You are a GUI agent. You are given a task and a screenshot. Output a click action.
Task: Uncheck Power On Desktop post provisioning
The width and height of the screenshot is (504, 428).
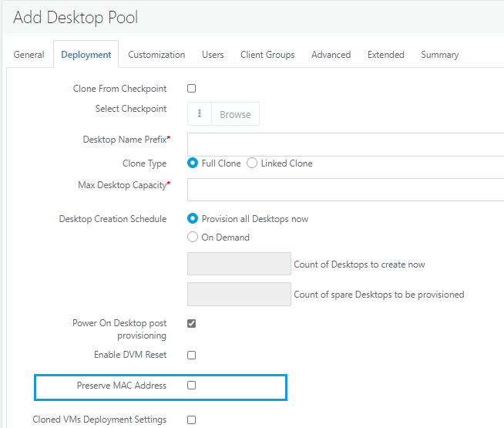click(x=192, y=323)
